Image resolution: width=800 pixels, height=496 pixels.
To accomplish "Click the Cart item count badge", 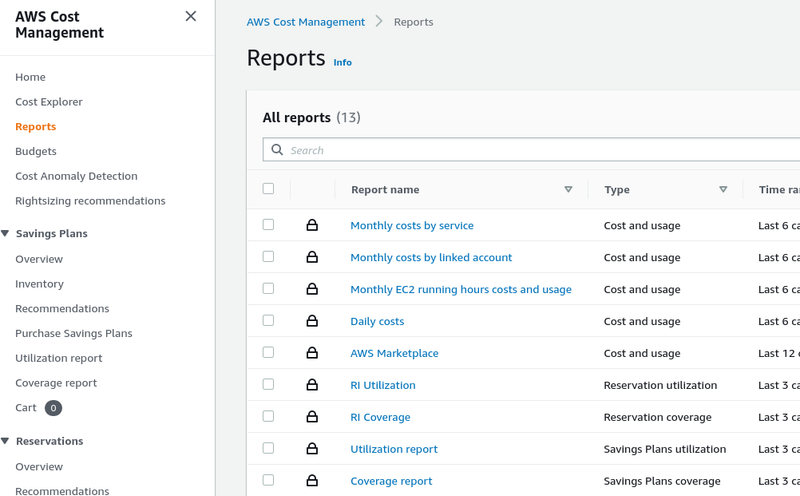I will 53,408.
